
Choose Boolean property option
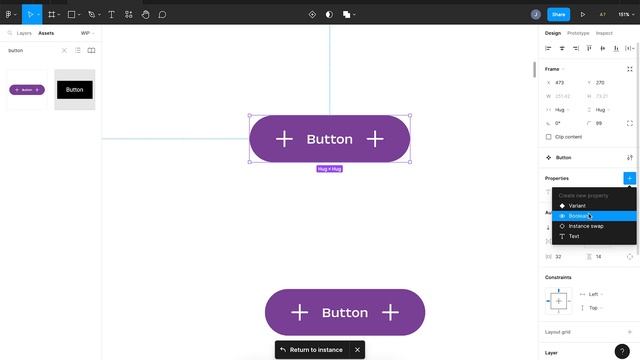594,216
